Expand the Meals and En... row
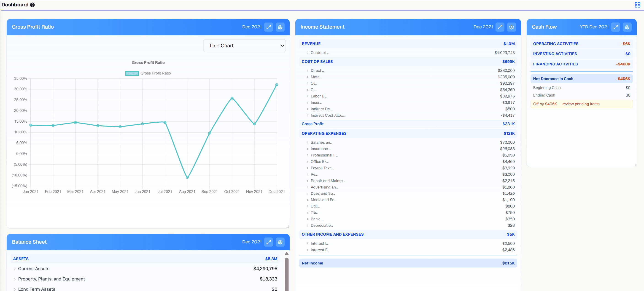 click(307, 200)
